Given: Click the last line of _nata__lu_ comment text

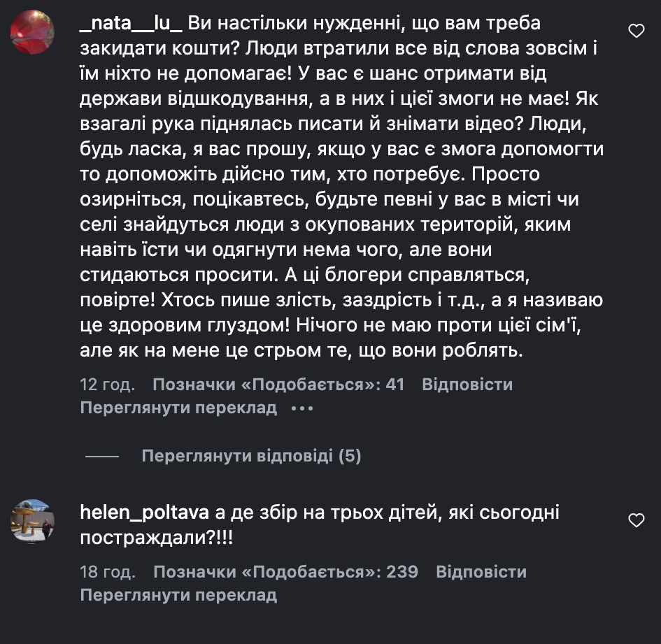Looking at the screenshot, I should click(301, 350).
